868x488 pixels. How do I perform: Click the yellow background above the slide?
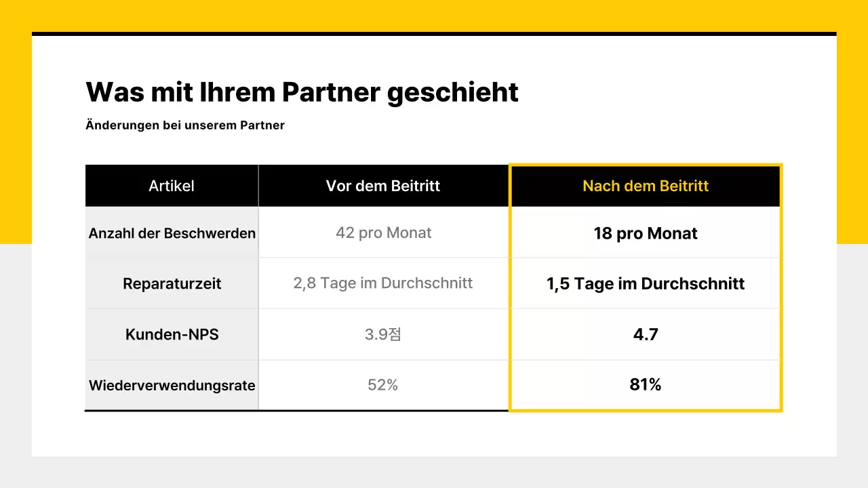(434, 15)
